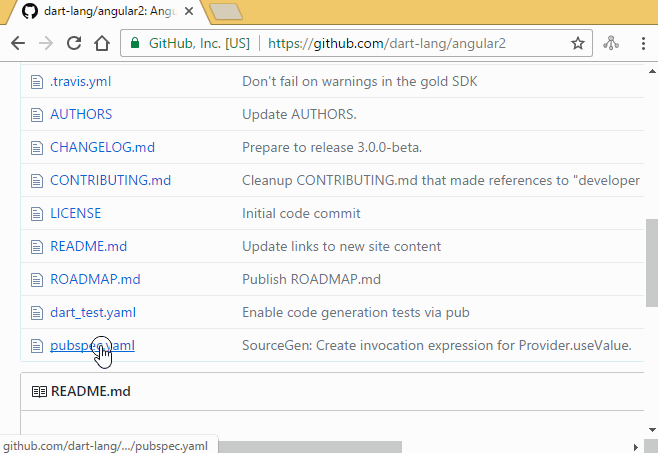Reload the current page
Image resolution: width=658 pixels, height=453 pixels.
(74, 43)
